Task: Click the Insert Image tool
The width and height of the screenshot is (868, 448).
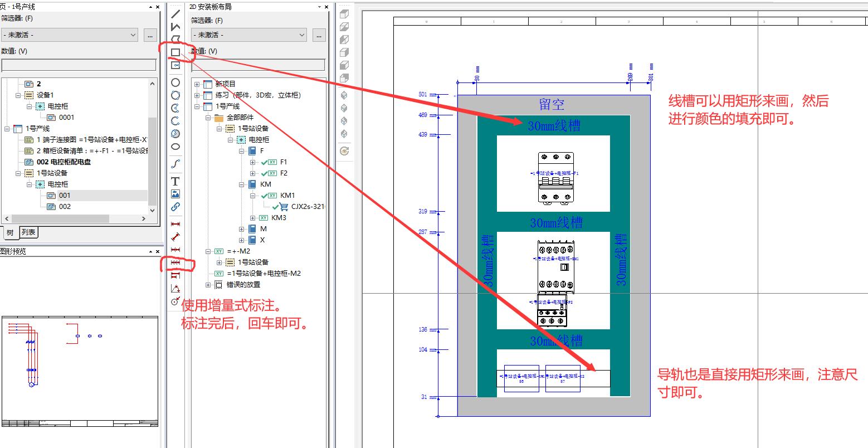Action: coord(175,193)
